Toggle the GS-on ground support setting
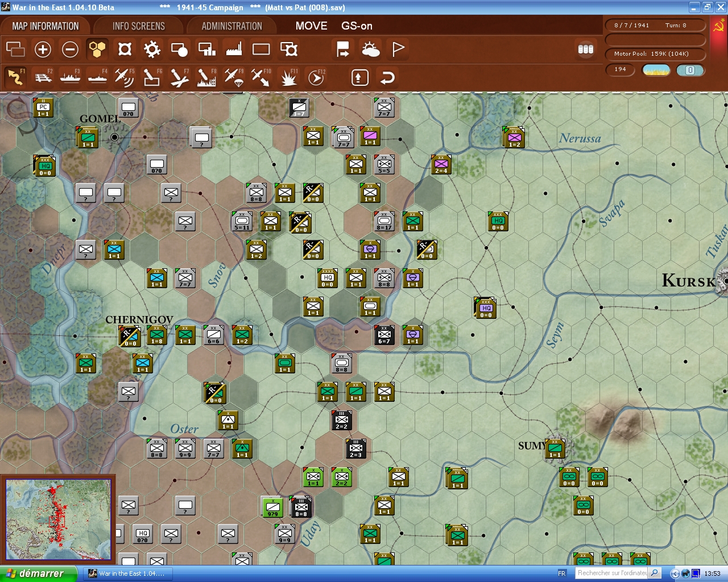728x582 pixels. coord(357,26)
